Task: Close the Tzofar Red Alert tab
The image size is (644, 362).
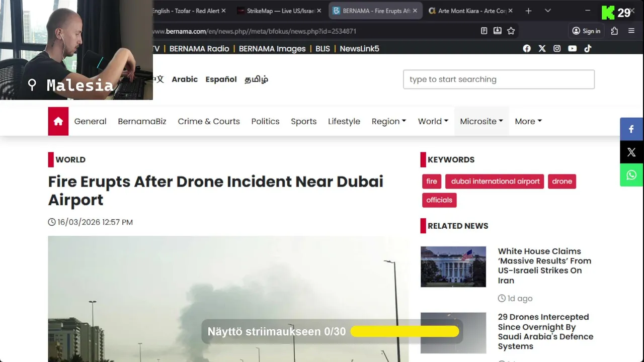Action: pyautogui.click(x=223, y=11)
